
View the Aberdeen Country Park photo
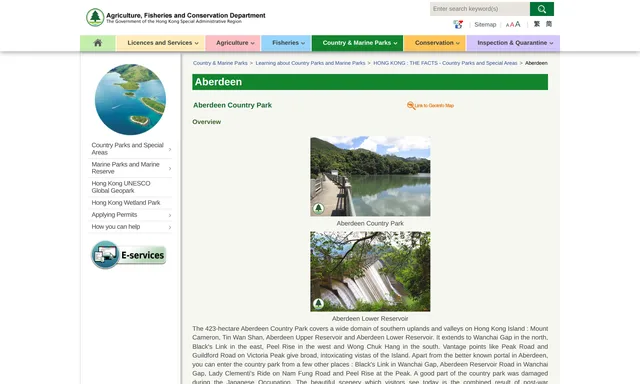(370, 176)
